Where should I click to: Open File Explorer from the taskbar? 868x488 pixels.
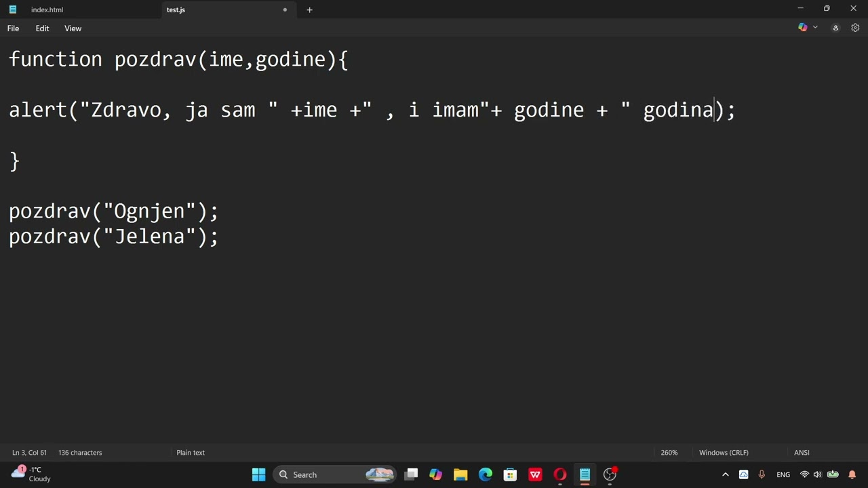(460, 474)
